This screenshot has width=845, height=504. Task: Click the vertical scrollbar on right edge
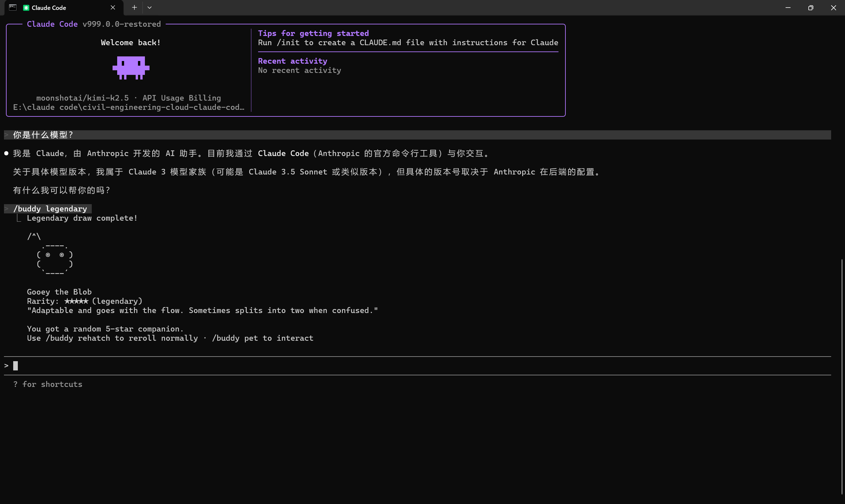coord(842,374)
